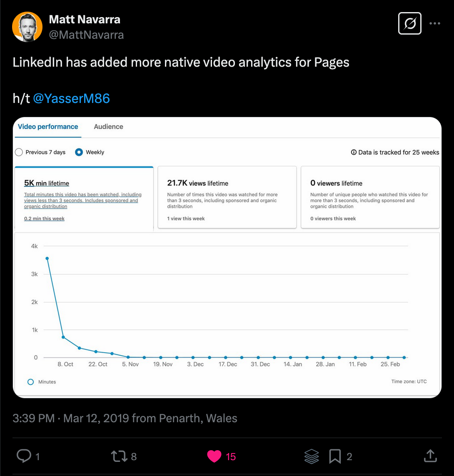Bookmark the post with the bookmark icon
Viewport: 454px width, 476px height.
[x=335, y=456]
